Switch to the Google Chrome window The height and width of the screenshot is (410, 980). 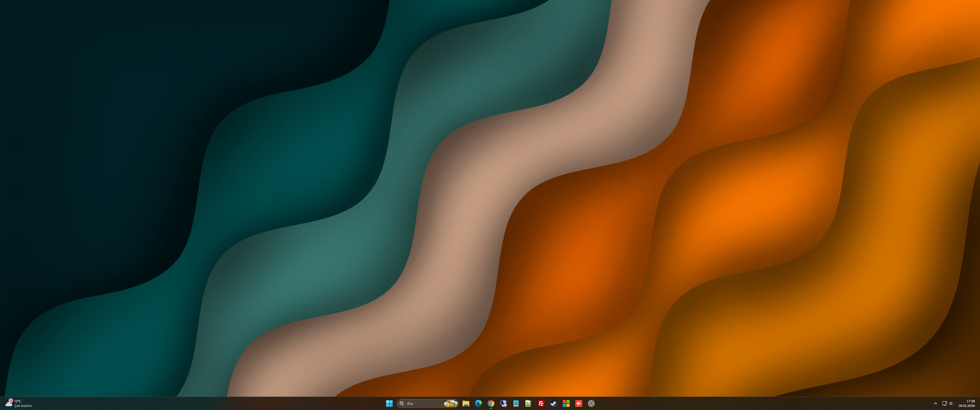[x=491, y=403]
